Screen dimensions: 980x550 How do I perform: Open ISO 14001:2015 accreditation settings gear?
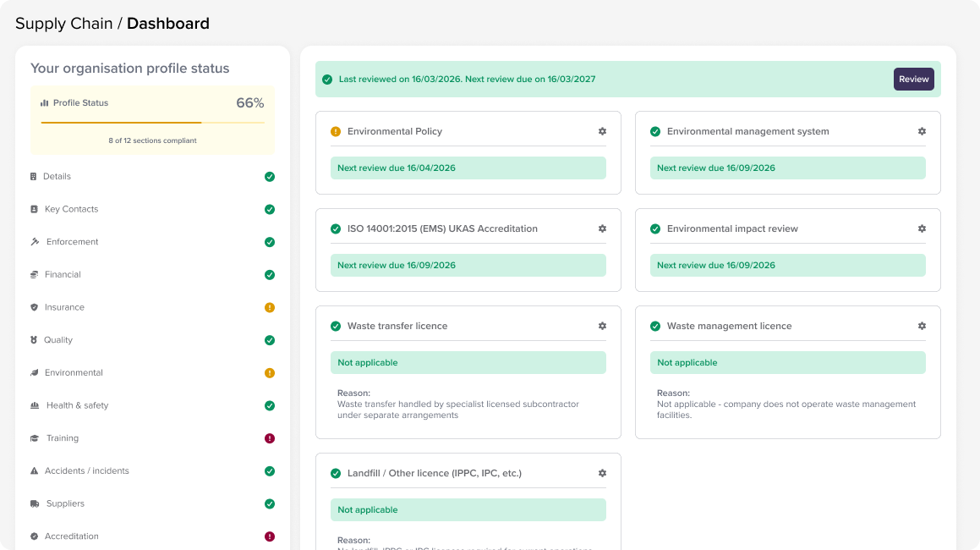pyautogui.click(x=602, y=228)
